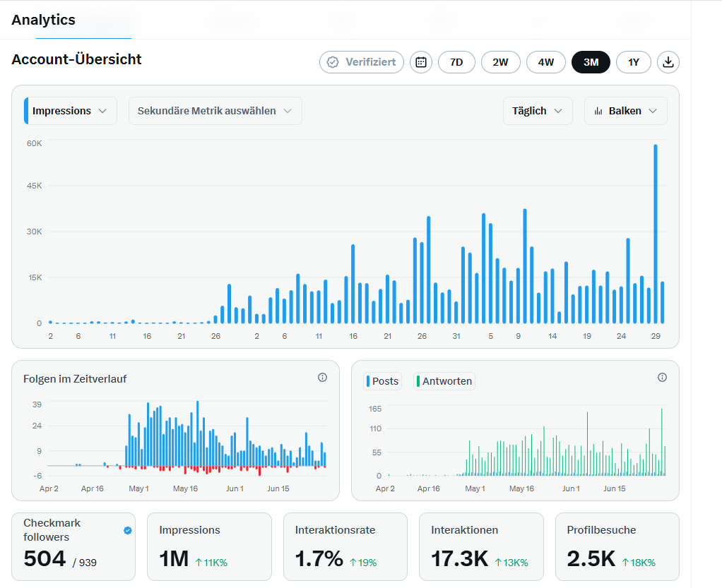Select the 7D time range

[x=456, y=62]
